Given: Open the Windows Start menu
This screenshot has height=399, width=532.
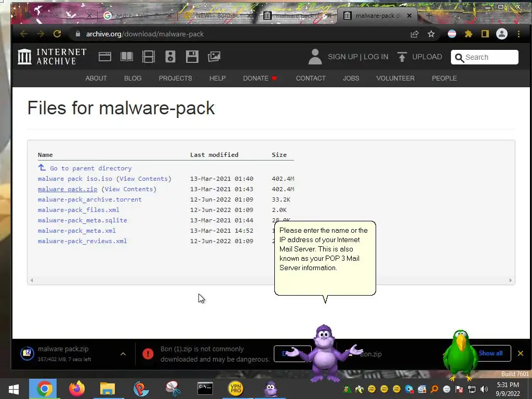Looking at the screenshot, I should pos(14,389).
